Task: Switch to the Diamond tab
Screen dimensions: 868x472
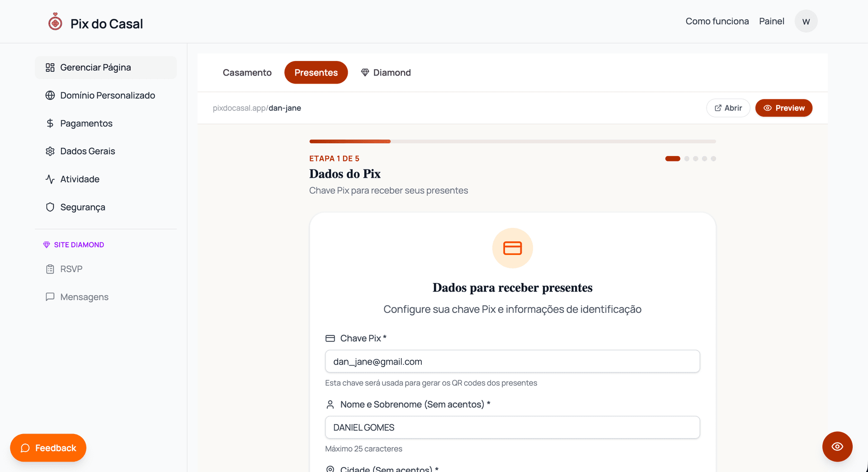Action: pyautogui.click(x=386, y=72)
